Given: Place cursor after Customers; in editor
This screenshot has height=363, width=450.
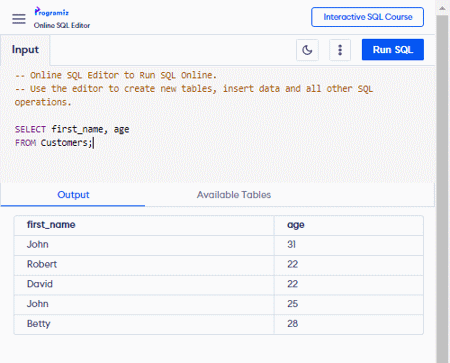Looking at the screenshot, I should [94, 143].
